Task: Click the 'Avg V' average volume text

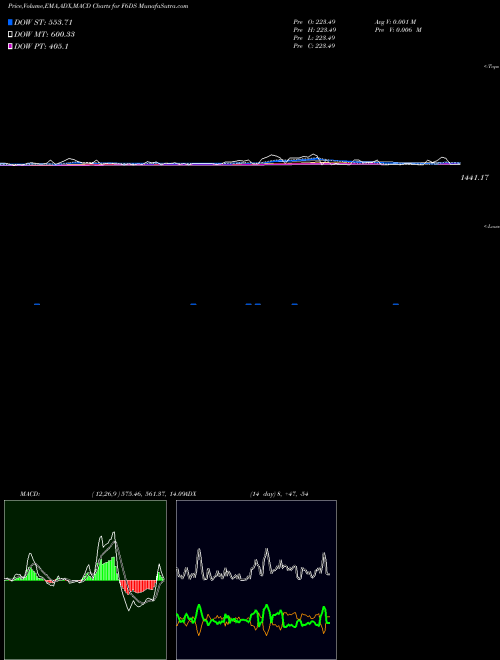Action: (x=396, y=22)
